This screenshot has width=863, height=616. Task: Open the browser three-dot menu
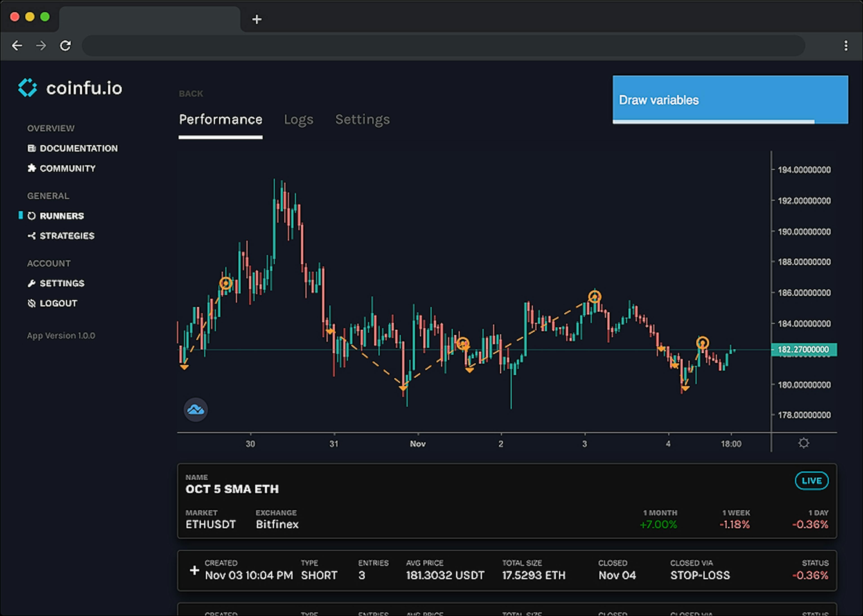pyautogui.click(x=845, y=46)
